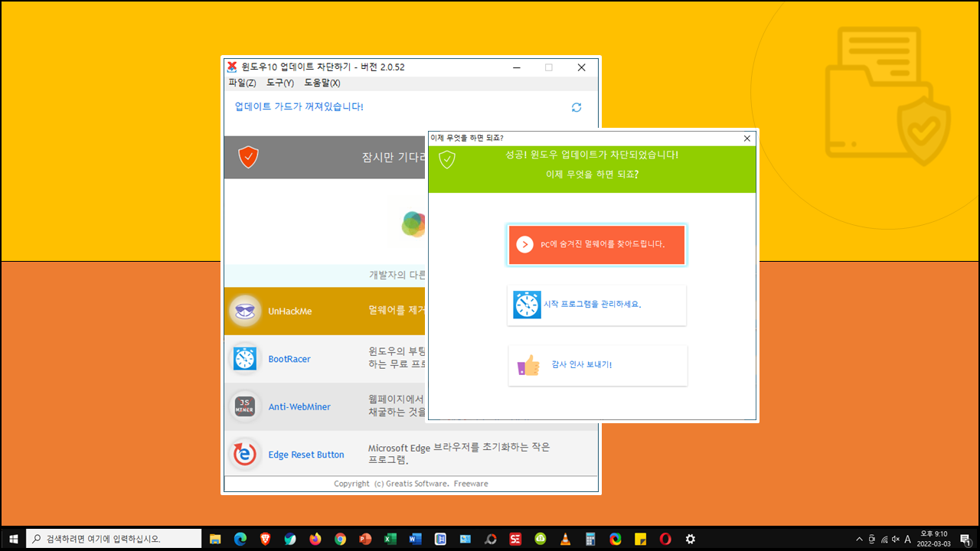
Task: Click the Edge Reset Button icon
Action: point(245,455)
